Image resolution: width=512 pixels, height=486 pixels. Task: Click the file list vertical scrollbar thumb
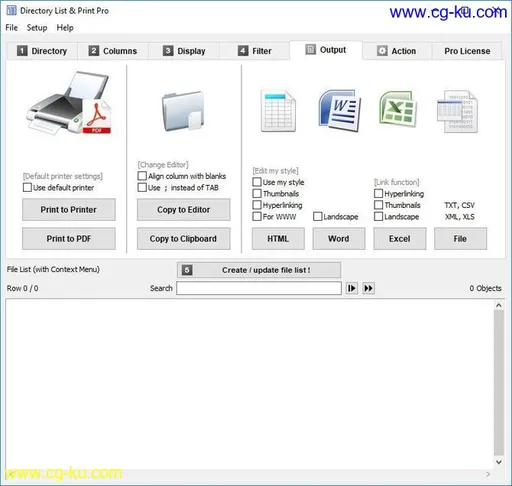click(499, 383)
